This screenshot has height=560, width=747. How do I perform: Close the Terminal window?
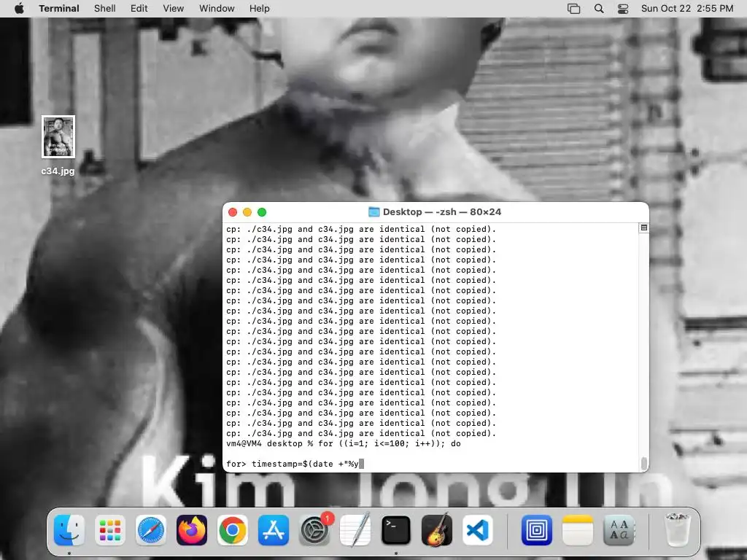point(233,212)
